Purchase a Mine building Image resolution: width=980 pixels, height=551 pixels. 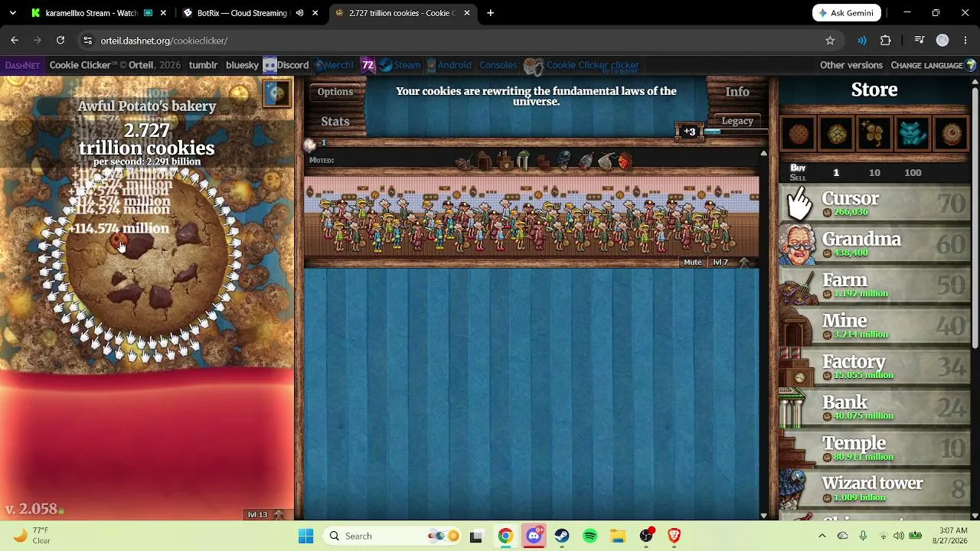(x=874, y=325)
